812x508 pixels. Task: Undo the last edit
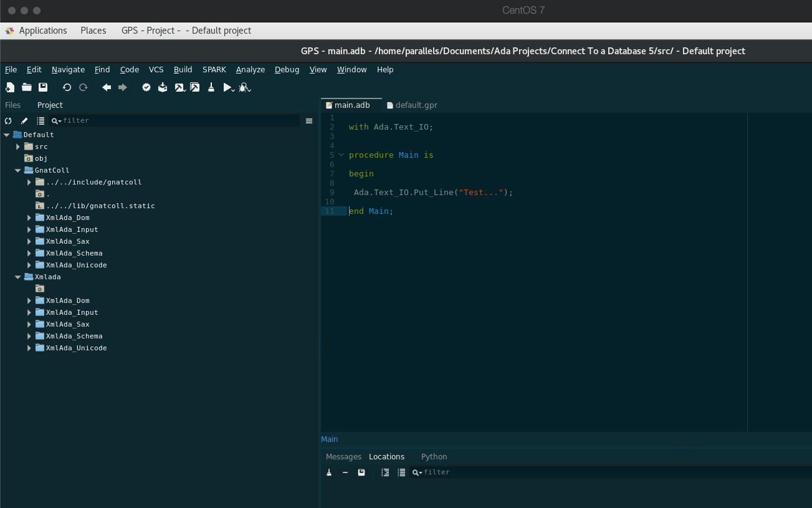(67, 88)
